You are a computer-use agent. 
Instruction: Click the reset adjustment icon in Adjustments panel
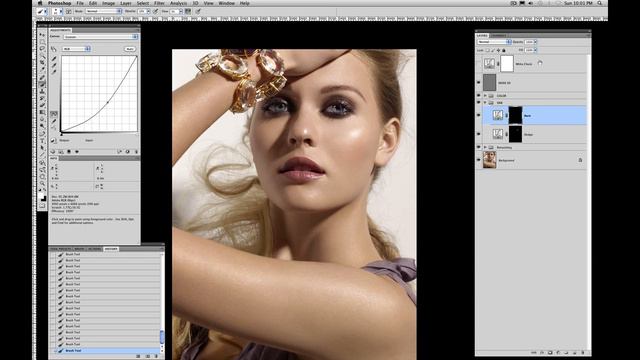point(127,151)
